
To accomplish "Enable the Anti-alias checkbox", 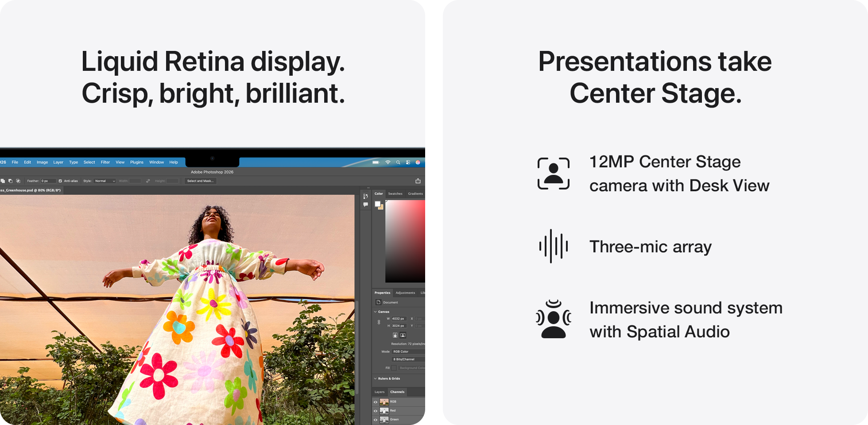I will pyautogui.click(x=60, y=181).
